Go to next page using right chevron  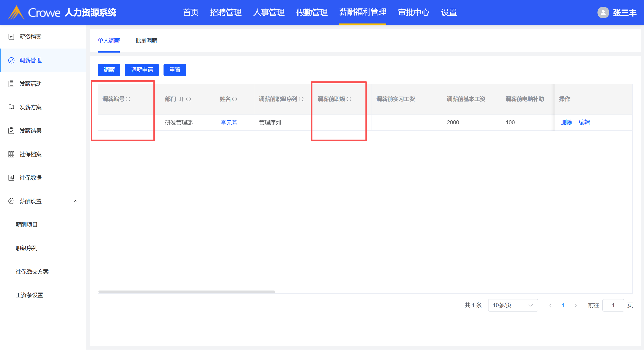[x=576, y=305]
